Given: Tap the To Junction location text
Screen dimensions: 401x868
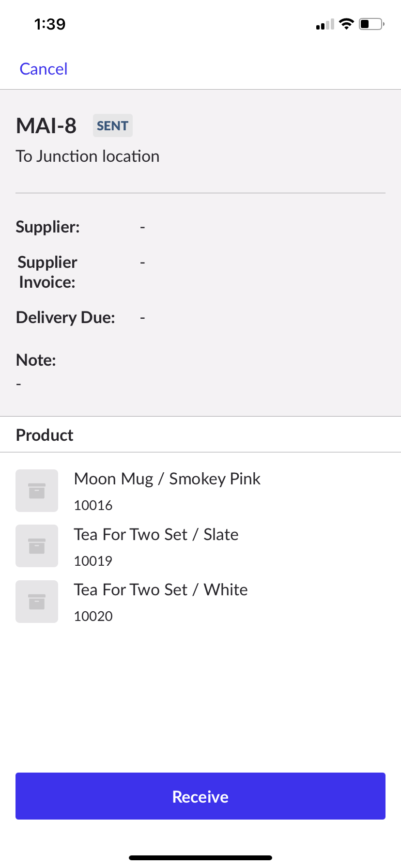Looking at the screenshot, I should 88,156.
